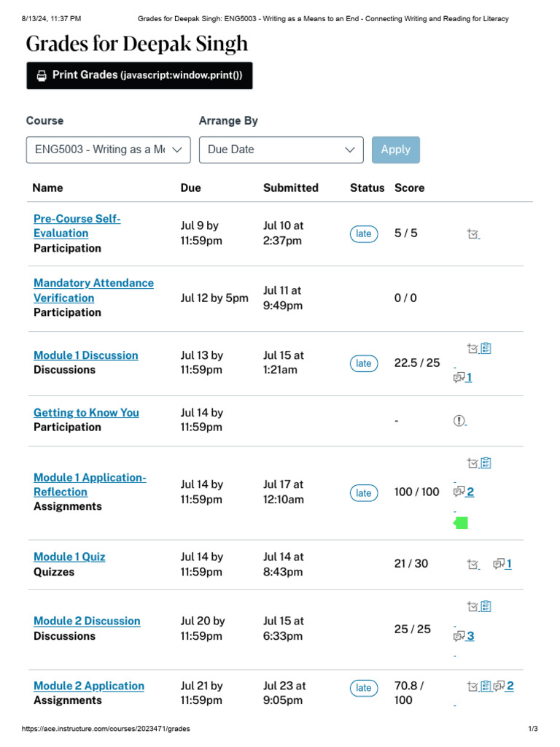The height and width of the screenshot is (747, 560).
Task: Click the Apply button
Action: pos(395,150)
